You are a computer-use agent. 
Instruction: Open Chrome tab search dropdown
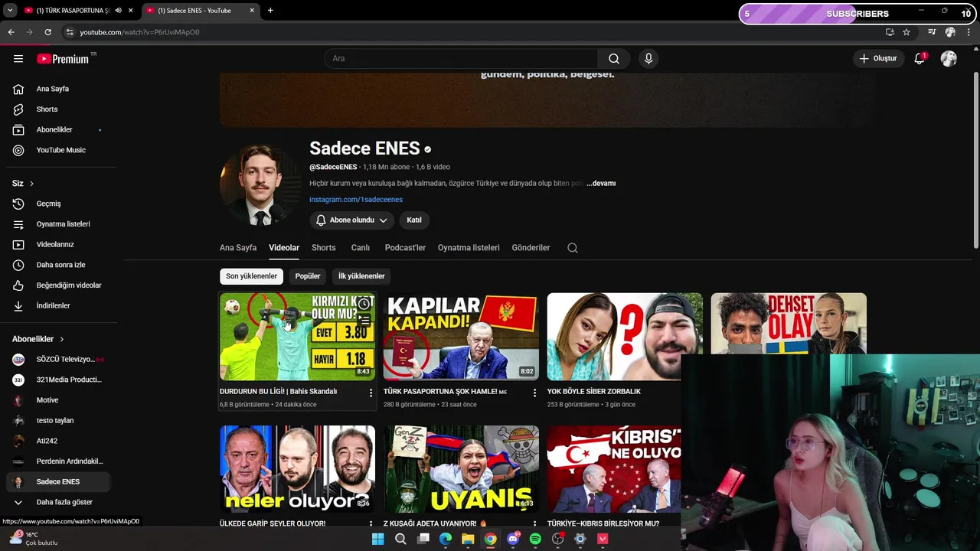pos(10,11)
